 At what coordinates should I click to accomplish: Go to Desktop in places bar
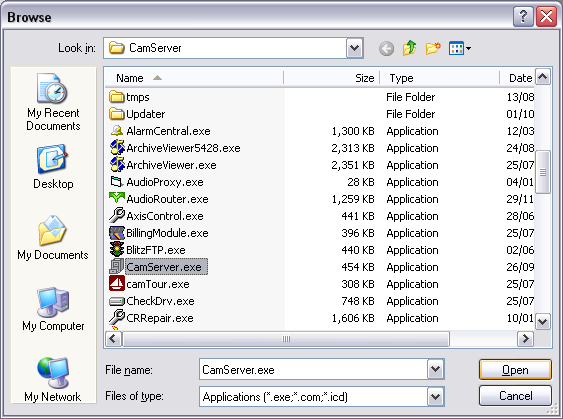click(53, 167)
